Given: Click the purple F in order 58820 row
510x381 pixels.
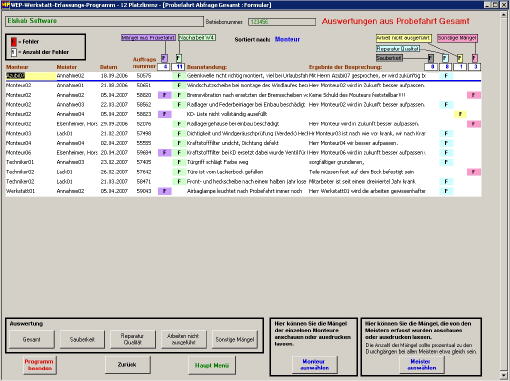Looking at the screenshot, I should 164,95.
